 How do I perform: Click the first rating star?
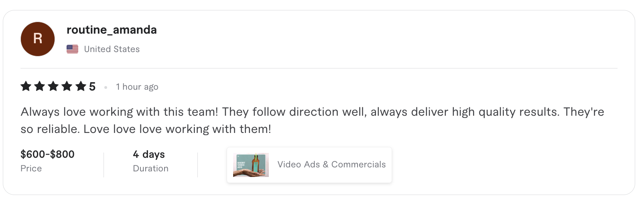[26, 86]
